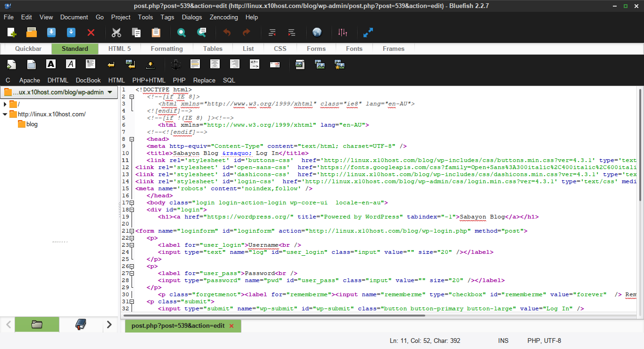Insert non-breaking space icon
The width and height of the screenshot is (644, 349).
pos(150,65)
